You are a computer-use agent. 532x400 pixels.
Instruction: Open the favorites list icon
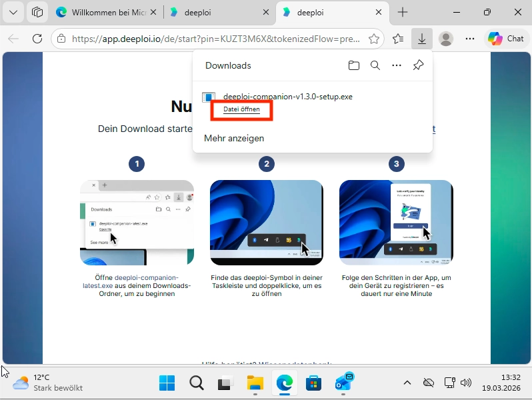[398, 39]
